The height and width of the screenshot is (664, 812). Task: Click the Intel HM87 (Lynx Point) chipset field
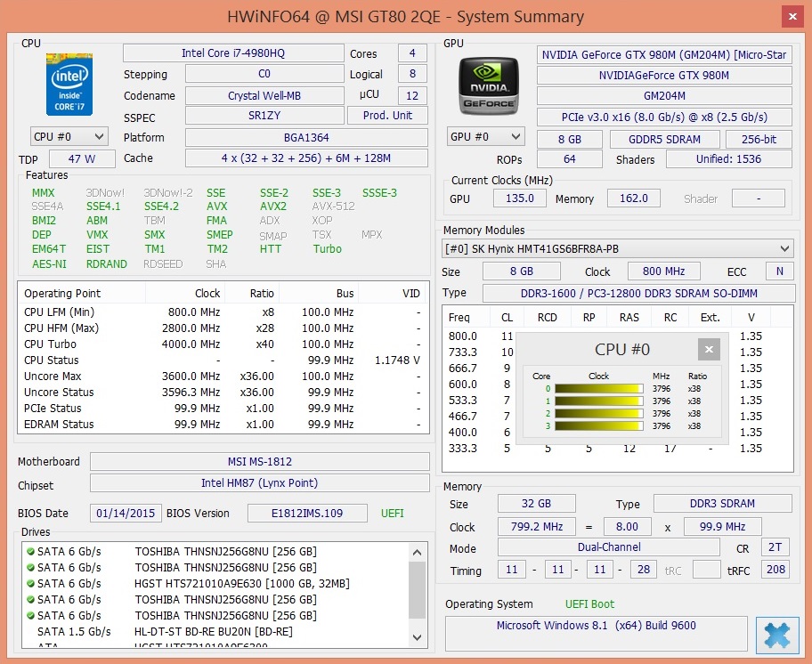pyautogui.click(x=259, y=482)
